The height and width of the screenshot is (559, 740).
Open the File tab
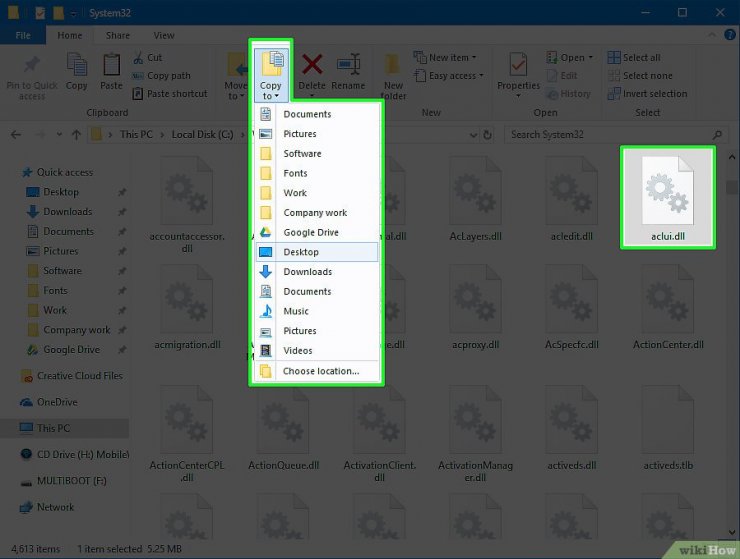(x=23, y=35)
